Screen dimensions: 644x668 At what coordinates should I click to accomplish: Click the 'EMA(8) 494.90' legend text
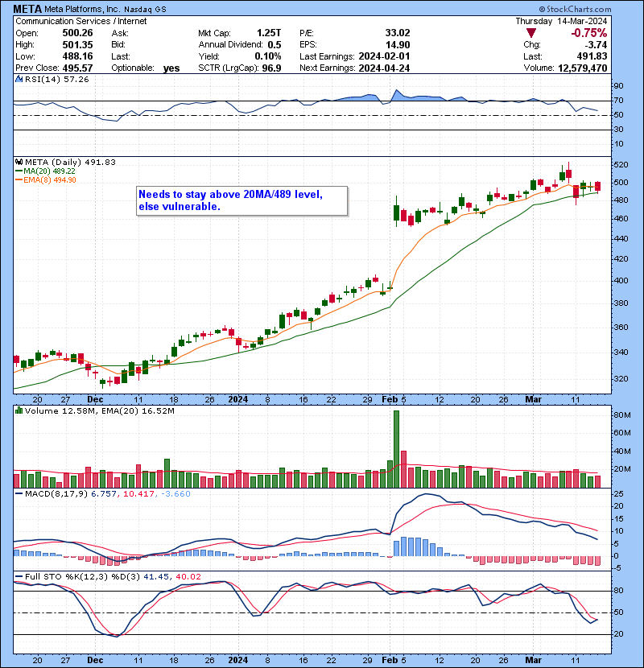click(50, 179)
